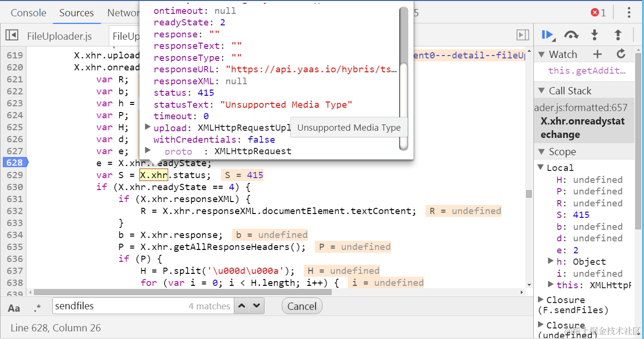Click withCredentials: false property

pyautogui.click(x=214, y=140)
